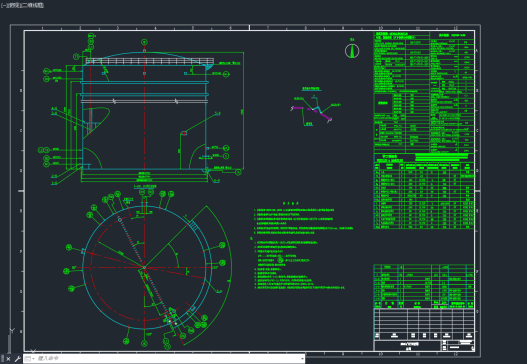Open the 俯视 view controls menu
The height and width of the screenshot is (364, 527).
tap(14, 5)
